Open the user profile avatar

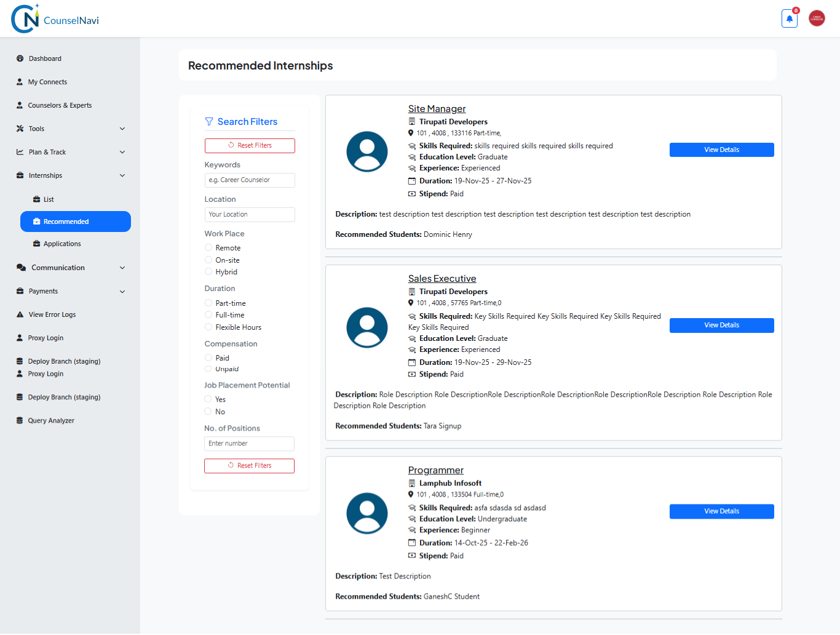[x=817, y=18]
